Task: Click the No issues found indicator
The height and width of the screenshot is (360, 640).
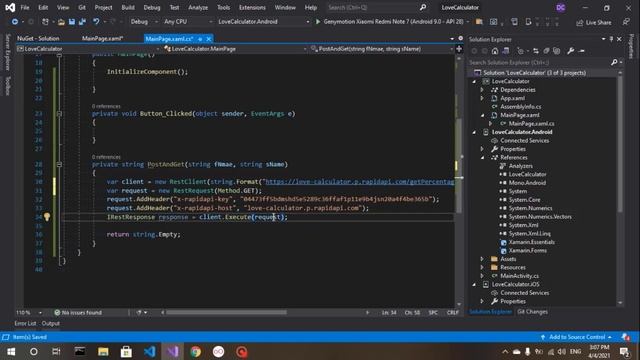Action: coord(78,313)
